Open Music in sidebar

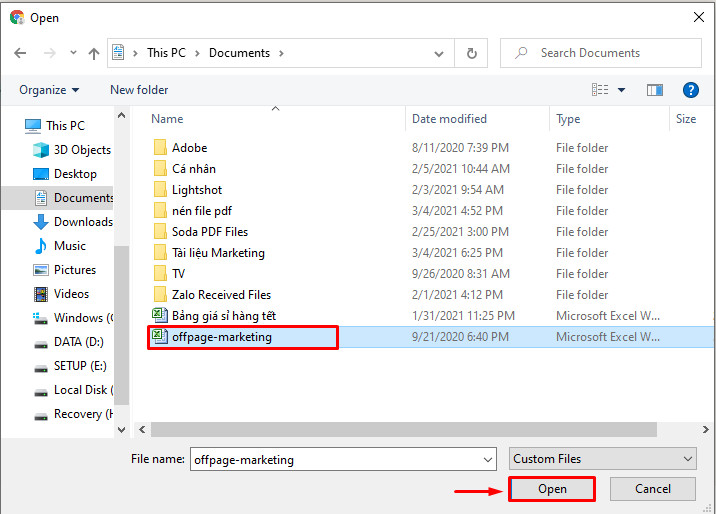pos(60,246)
